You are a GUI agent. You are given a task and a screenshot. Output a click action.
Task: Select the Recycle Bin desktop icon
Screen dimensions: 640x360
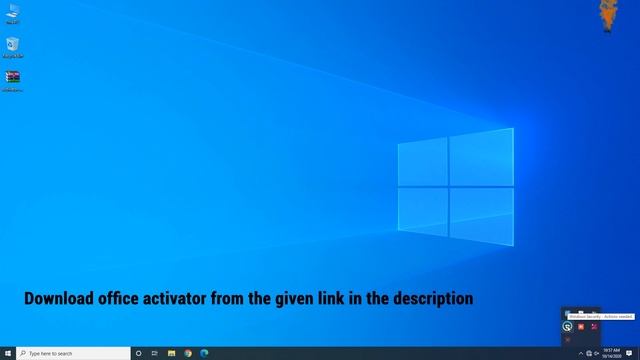pyautogui.click(x=13, y=48)
